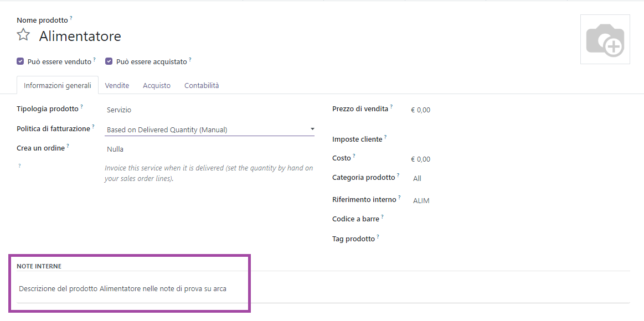Edit the Riferimento interno ALIM field
This screenshot has height=321, width=644.
[421, 201]
